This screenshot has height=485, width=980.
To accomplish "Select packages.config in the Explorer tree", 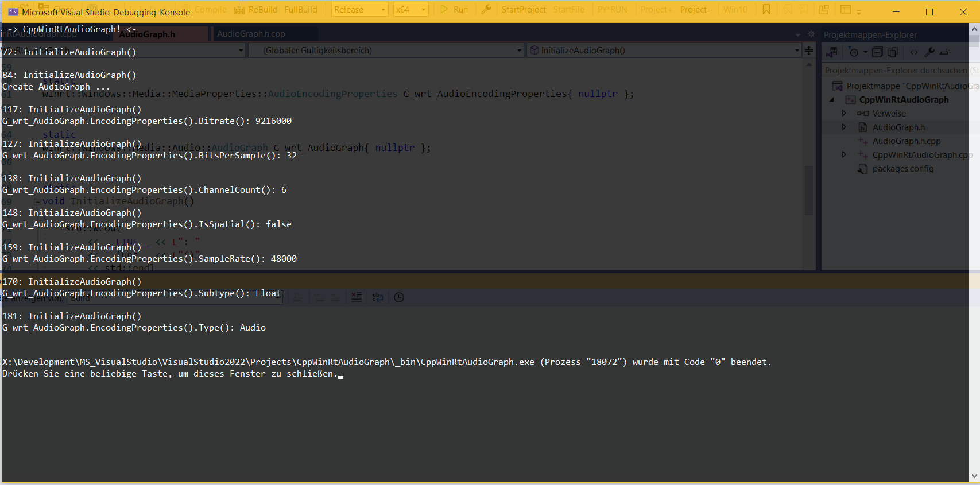I will tap(902, 169).
